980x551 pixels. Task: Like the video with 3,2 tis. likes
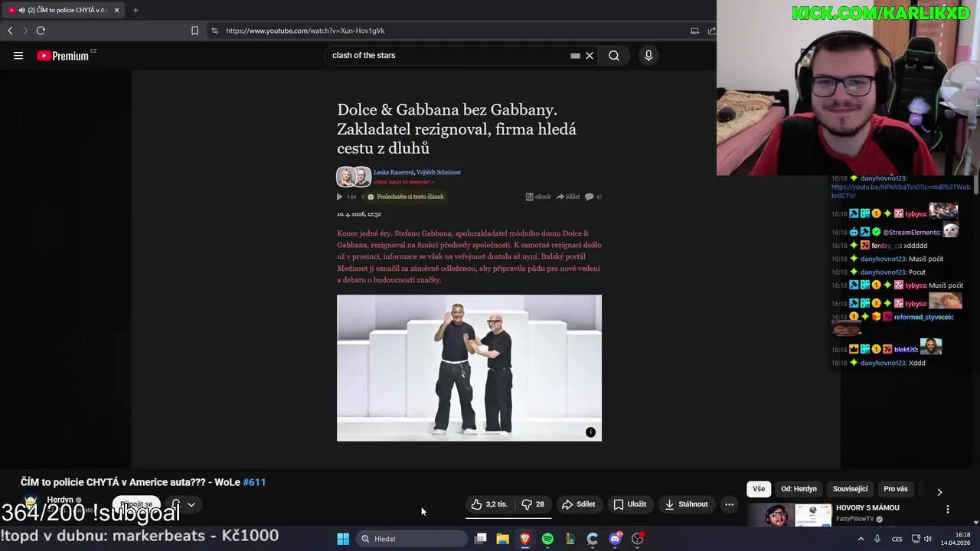[489, 504]
